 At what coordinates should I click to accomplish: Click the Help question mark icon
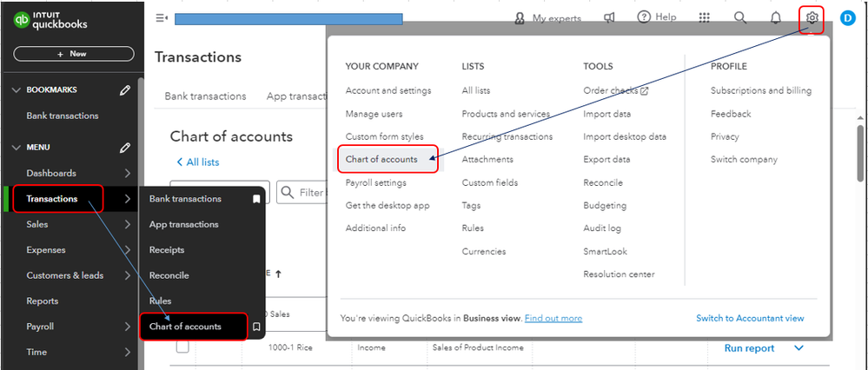[x=643, y=17]
